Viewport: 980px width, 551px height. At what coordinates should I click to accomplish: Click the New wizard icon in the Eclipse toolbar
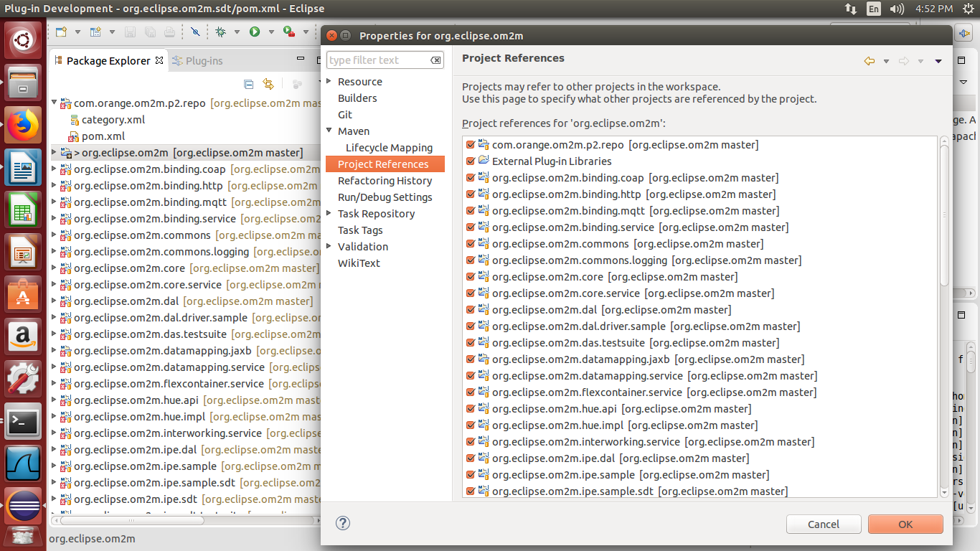[x=62, y=32]
